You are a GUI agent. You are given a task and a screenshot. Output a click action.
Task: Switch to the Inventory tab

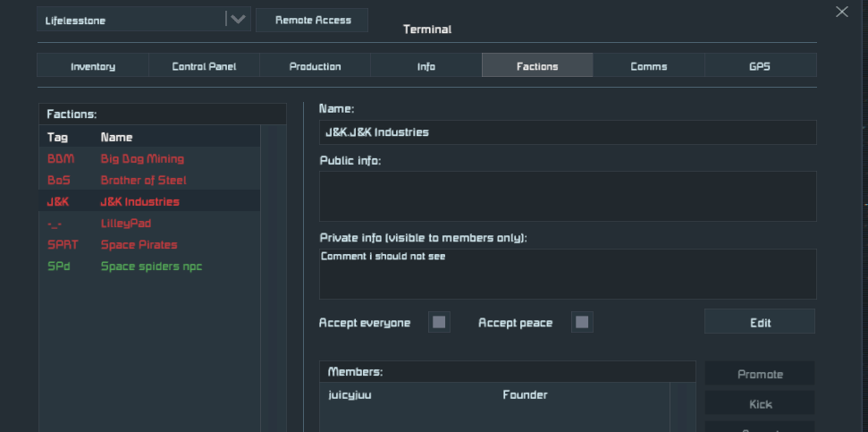point(93,66)
